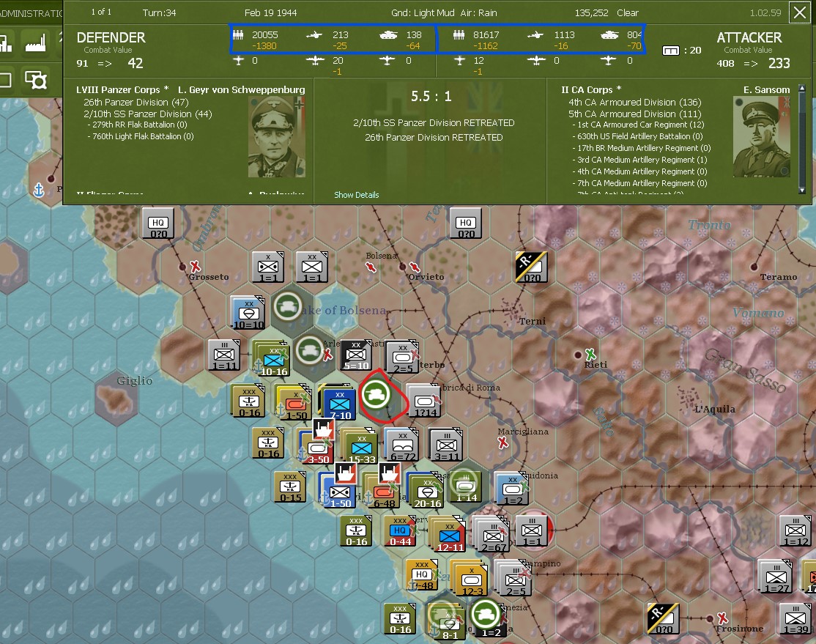Open Show Details in combat report
816x644 pixels.
pyautogui.click(x=357, y=195)
